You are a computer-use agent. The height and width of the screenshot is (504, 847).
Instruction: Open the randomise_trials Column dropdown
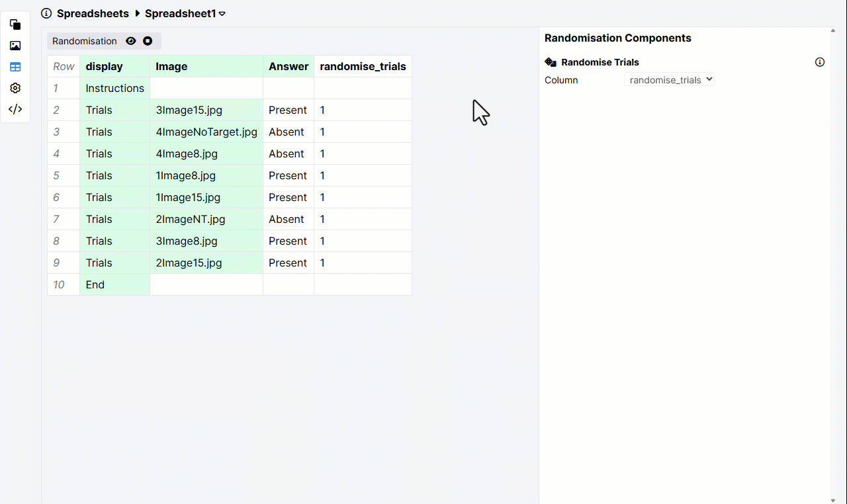click(669, 79)
